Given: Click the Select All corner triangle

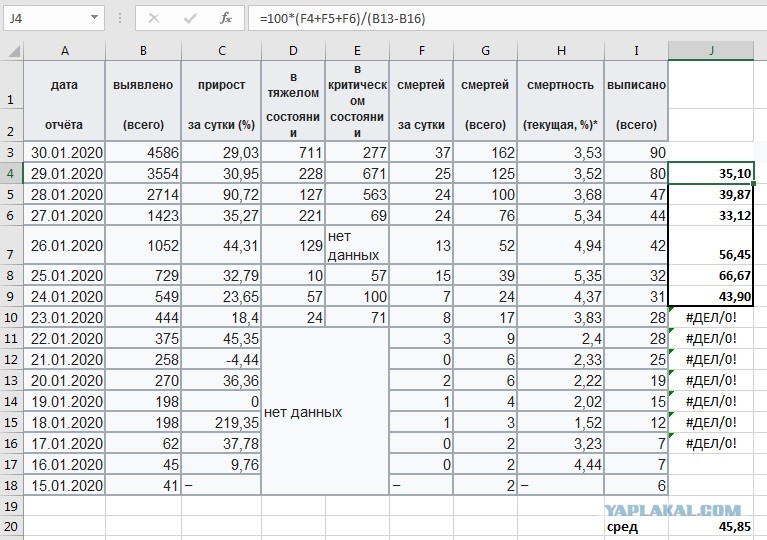Looking at the screenshot, I should pyautogui.click(x=12, y=50).
